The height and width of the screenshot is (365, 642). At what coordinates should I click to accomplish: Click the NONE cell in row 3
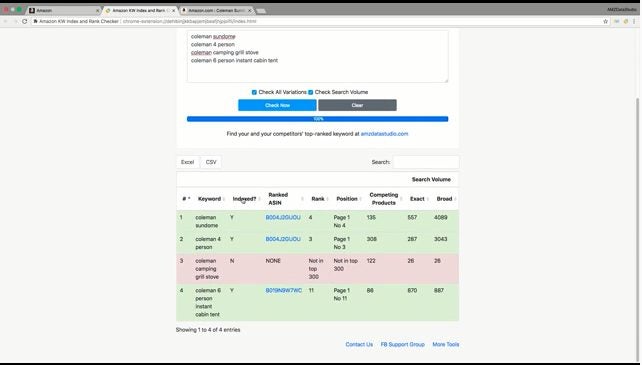tap(273, 261)
